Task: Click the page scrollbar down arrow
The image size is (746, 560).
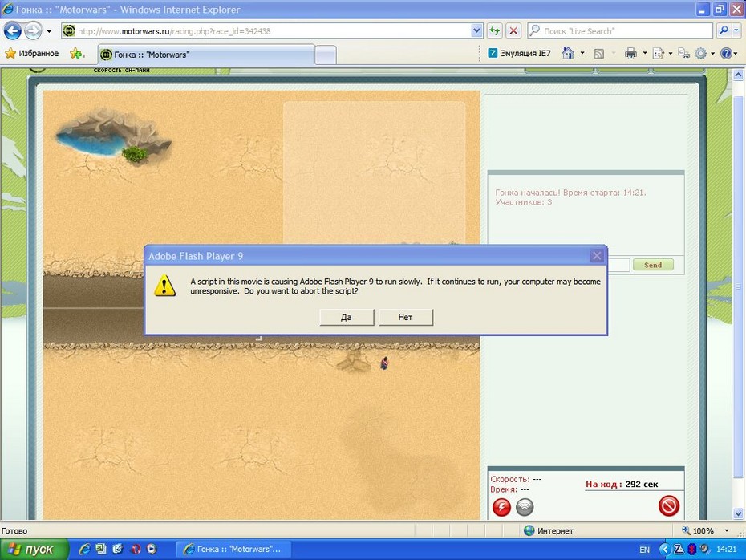Action: tap(739, 513)
